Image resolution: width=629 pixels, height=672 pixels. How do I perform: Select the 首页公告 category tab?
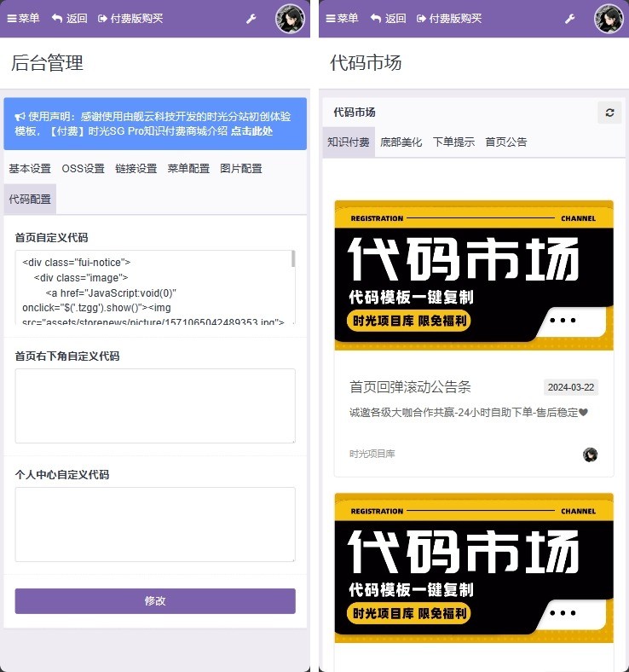pyautogui.click(x=506, y=142)
